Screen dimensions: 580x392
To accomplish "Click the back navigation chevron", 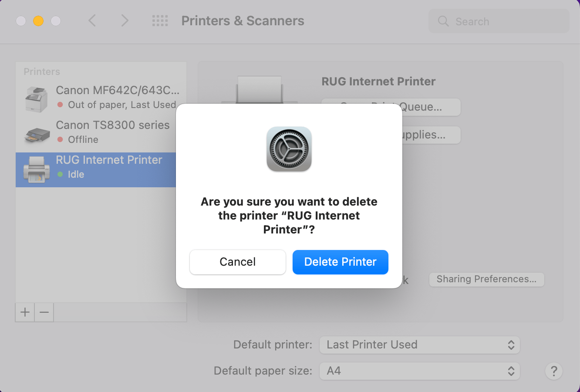I will pyautogui.click(x=92, y=20).
